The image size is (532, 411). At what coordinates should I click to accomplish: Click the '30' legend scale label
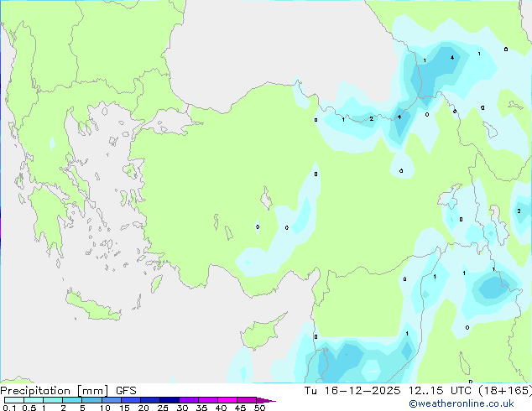[182, 408]
